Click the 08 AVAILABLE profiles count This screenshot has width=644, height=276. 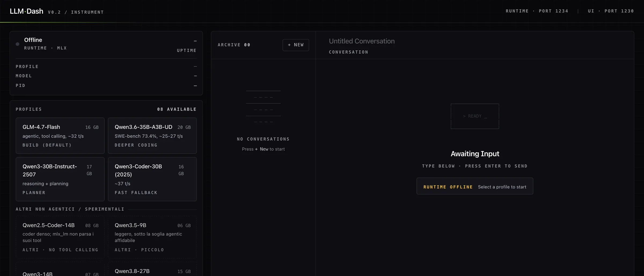pos(177,109)
